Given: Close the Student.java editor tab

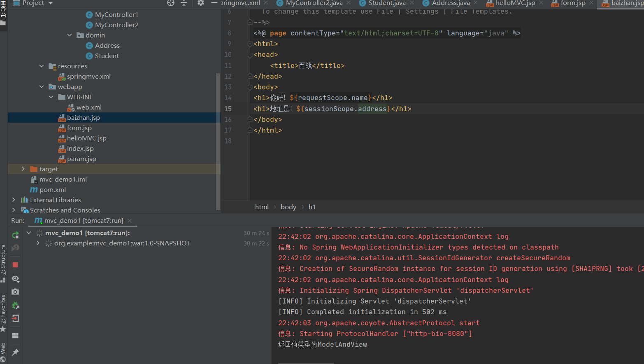Looking at the screenshot, I should click(412, 3).
